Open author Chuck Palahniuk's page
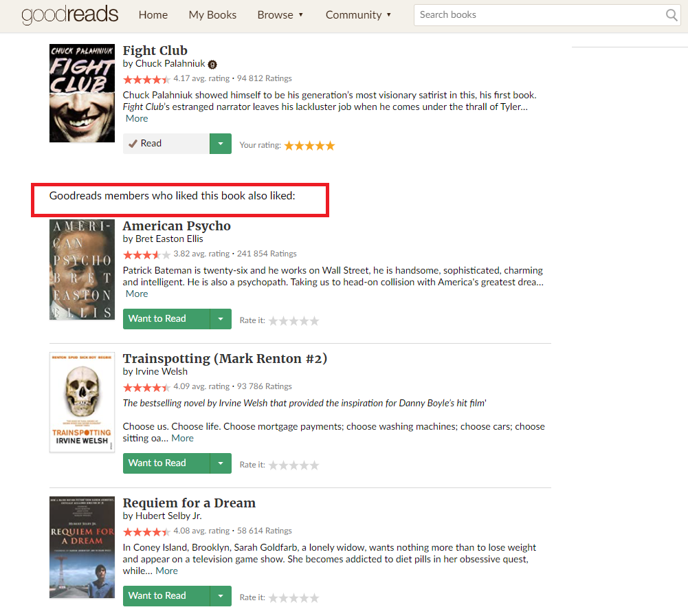Viewport: 688px width, 616px height. (x=170, y=64)
